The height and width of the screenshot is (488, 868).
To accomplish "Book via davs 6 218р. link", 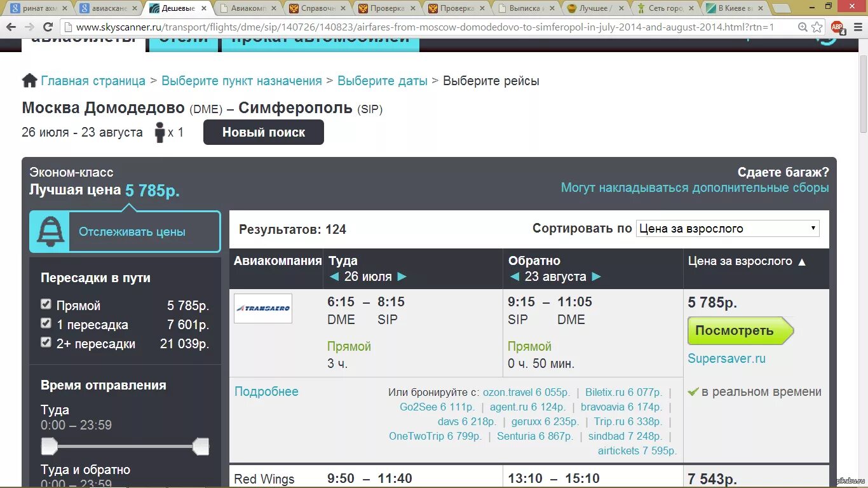I will 467,421.
